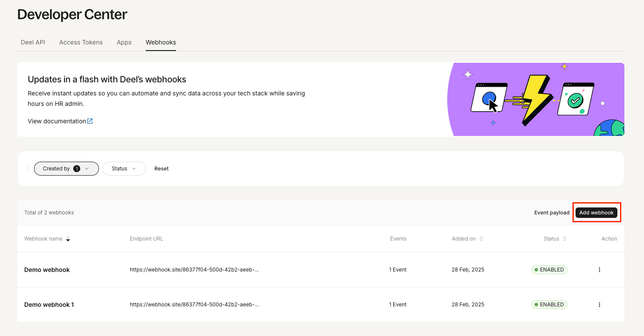The width and height of the screenshot is (644, 336).
Task: Click the external link icon beside View documentation
Action: (x=90, y=121)
